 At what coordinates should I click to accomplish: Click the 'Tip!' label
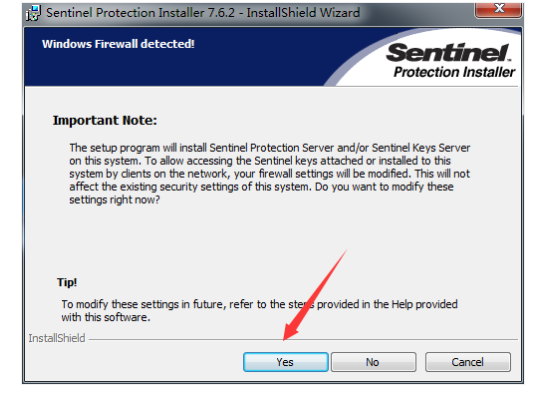tap(67, 282)
